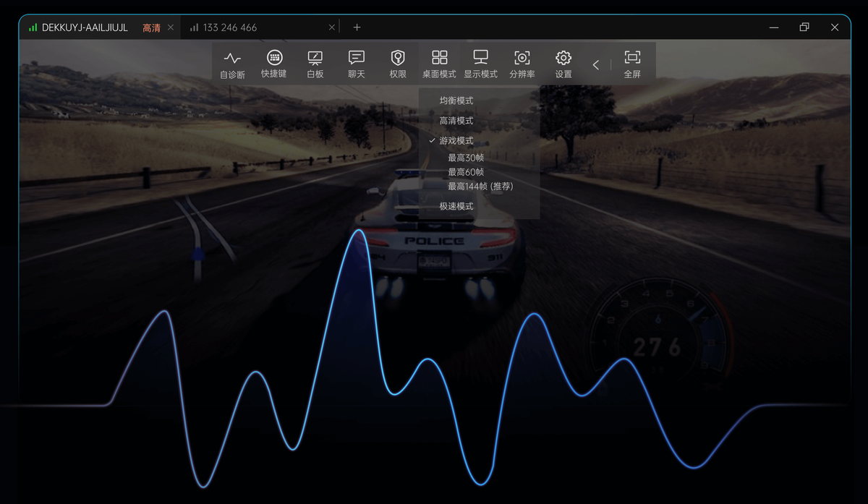Screen dimensions: 868x504
Task: Enter 全屏 fullscreen mode
Action: click(632, 64)
